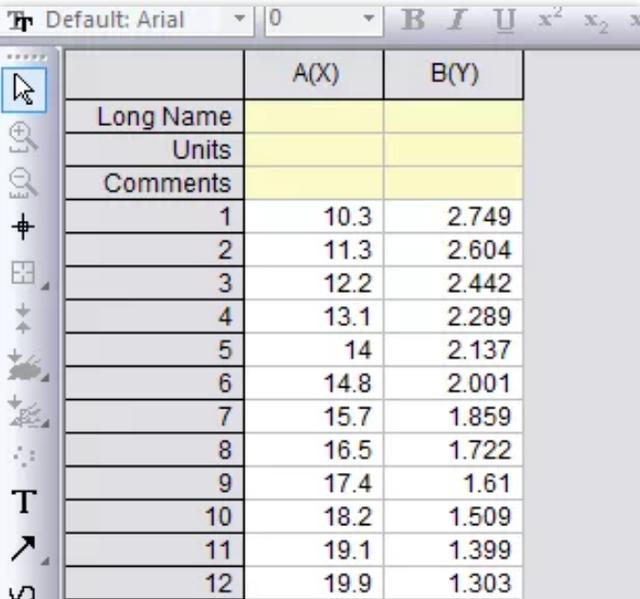Click cell containing 1.722

click(x=453, y=450)
